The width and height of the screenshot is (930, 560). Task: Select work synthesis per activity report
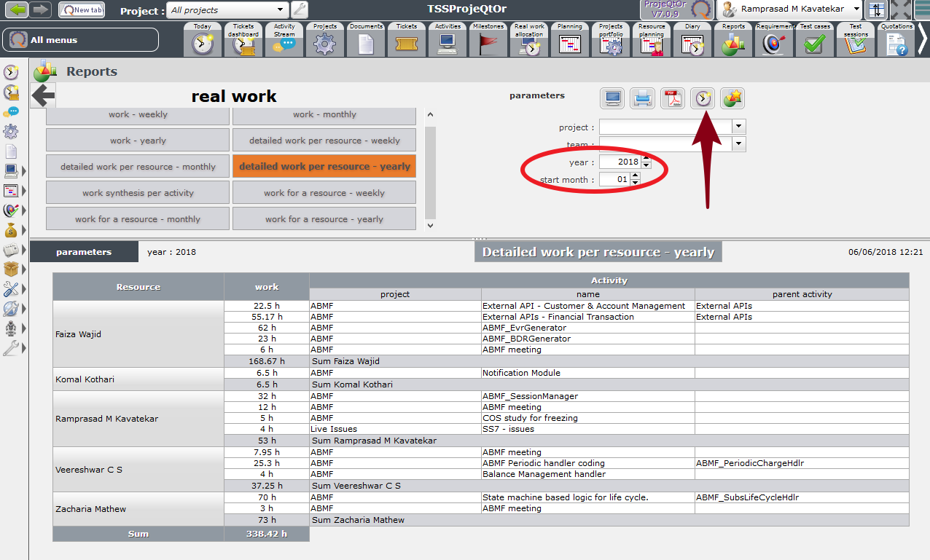(138, 193)
